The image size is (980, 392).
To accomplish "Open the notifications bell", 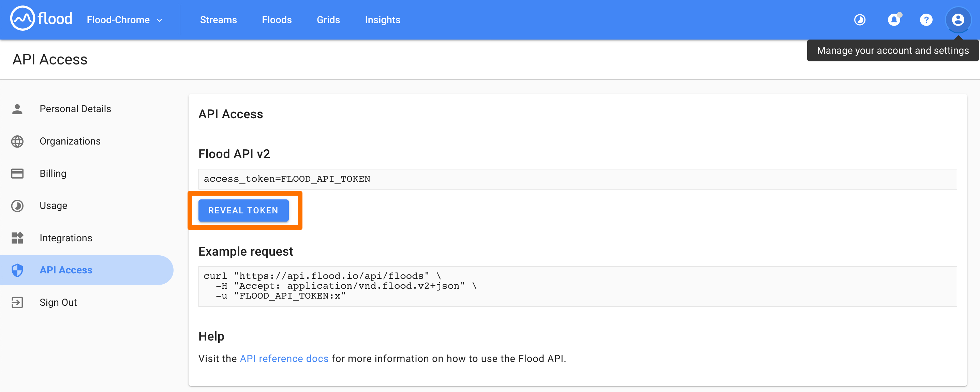I will tap(894, 20).
